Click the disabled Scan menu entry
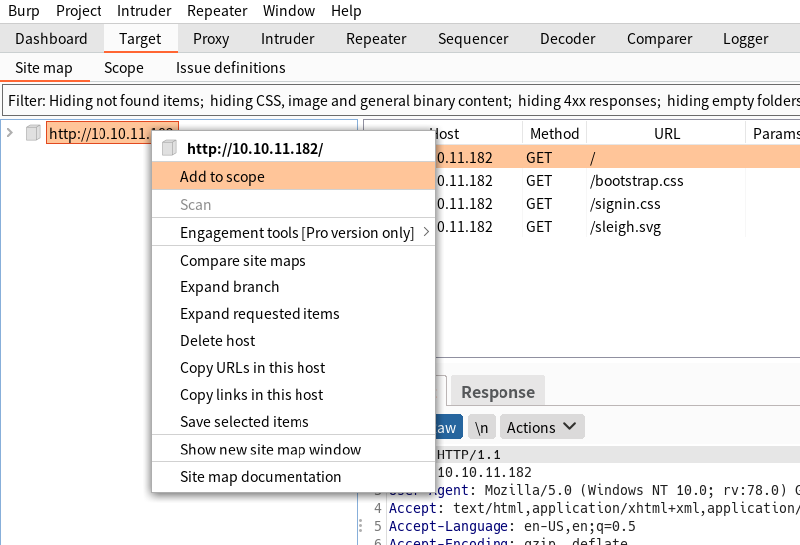The width and height of the screenshot is (800, 545). coord(293,205)
